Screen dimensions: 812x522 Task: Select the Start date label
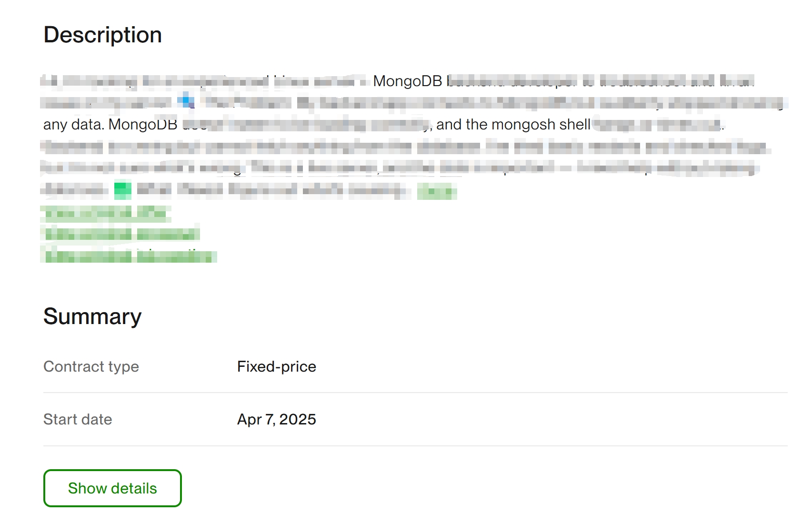[x=78, y=419]
